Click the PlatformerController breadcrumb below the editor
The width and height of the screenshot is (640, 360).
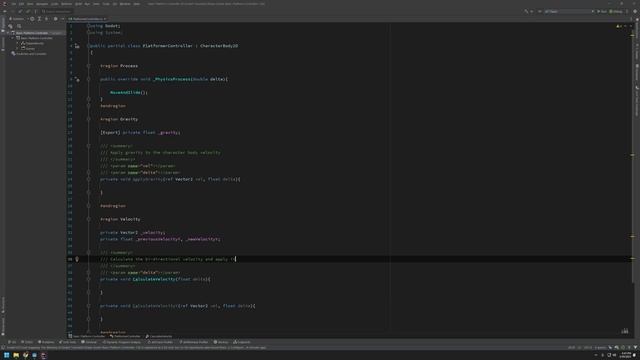125,336
